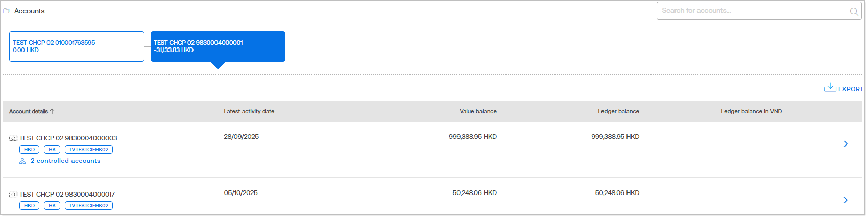The image size is (868, 218).
Task: Click the Value balance column header
Action: [478, 111]
